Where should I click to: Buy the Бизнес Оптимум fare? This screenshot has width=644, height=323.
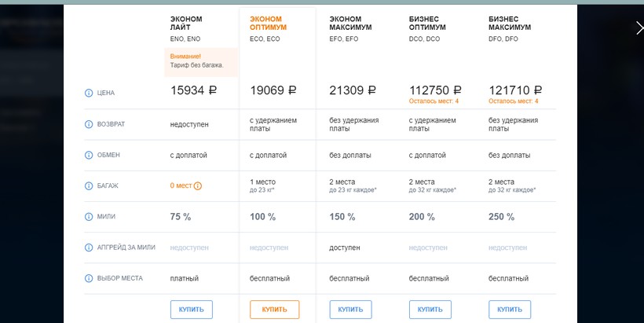tap(430, 310)
